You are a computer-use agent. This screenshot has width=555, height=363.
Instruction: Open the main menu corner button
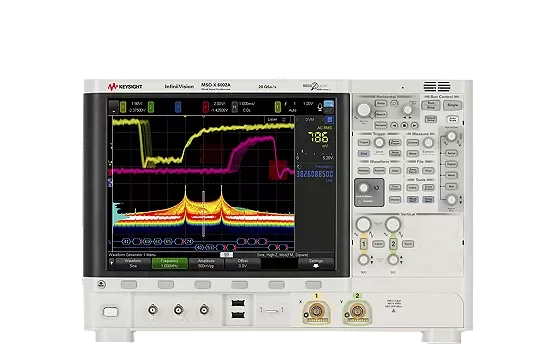click(x=114, y=107)
